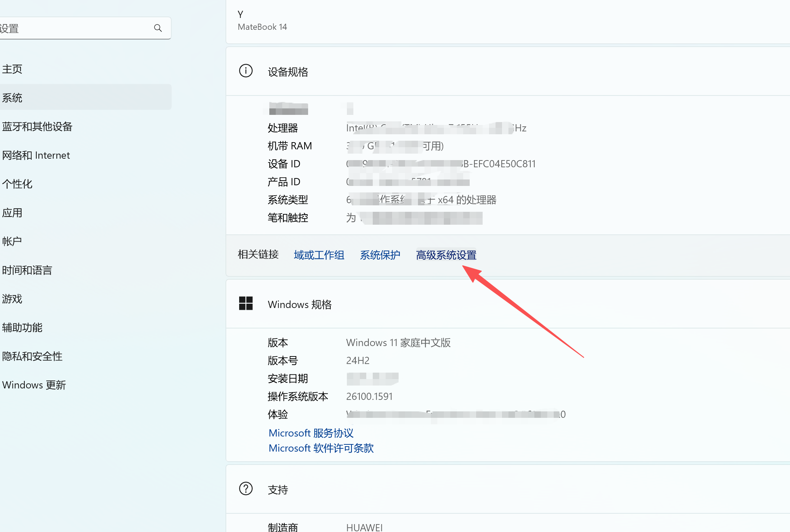The image size is (790, 532).
Task: Open 蓝牙和其他设备 settings
Action: (x=37, y=126)
